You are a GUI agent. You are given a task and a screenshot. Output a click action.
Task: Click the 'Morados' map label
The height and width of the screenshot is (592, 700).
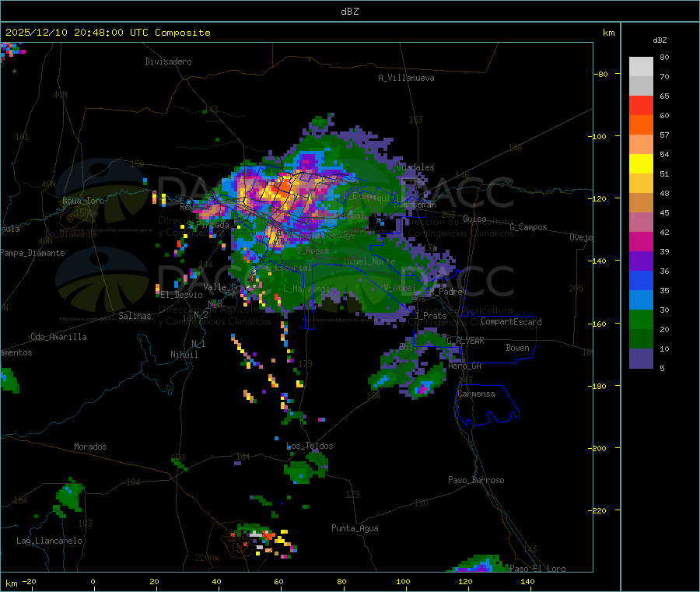pyautogui.click(x=90, y=447)
